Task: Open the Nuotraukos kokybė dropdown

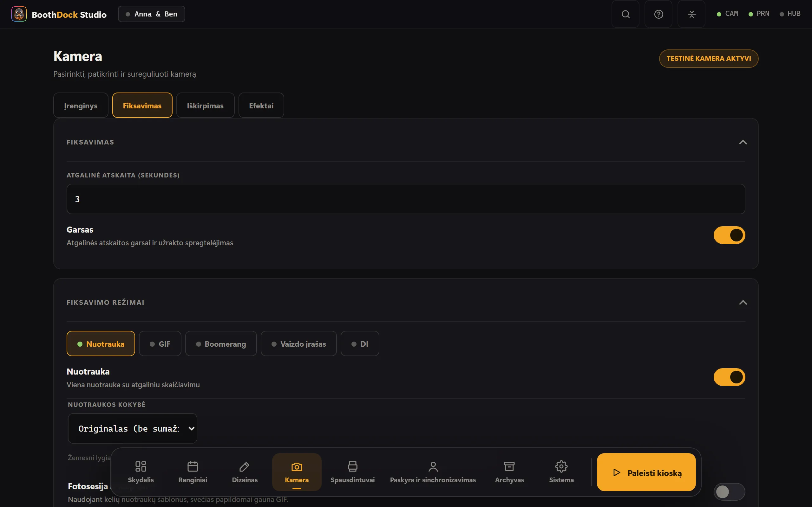Action: [132, 428]
